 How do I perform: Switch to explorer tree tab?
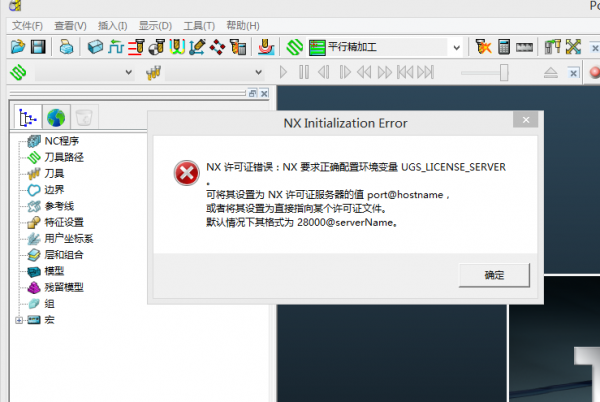pos(28,117)
